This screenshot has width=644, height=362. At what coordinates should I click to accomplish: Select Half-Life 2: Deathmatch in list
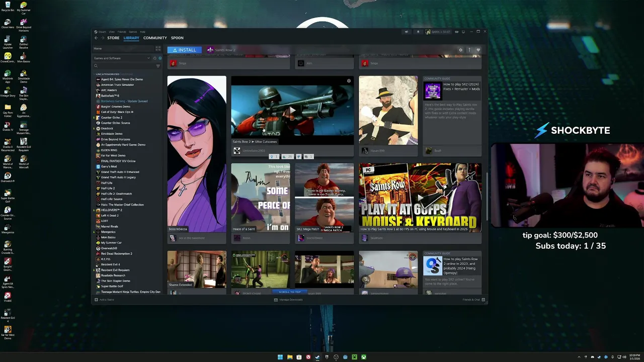coord(116,194)
